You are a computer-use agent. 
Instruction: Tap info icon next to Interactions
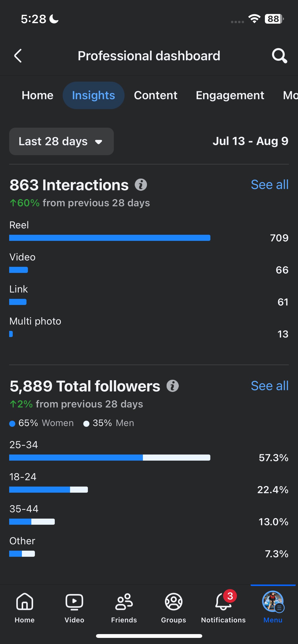(141, 185)
